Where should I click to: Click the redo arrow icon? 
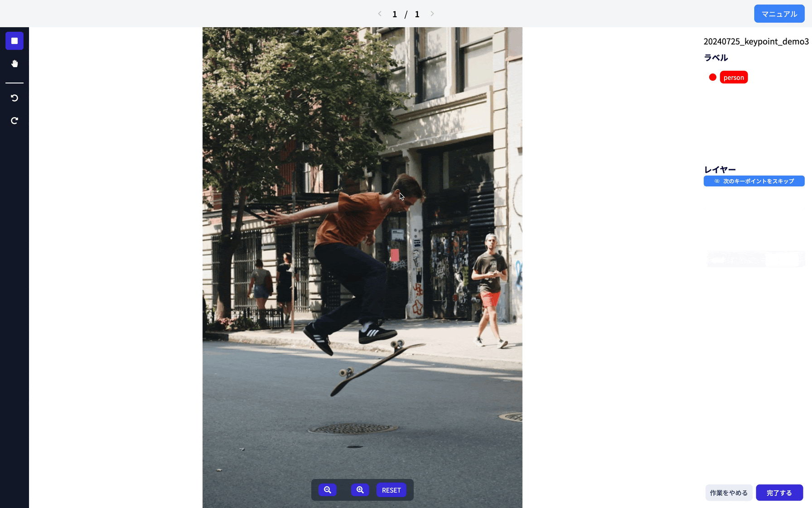point(14,121)
